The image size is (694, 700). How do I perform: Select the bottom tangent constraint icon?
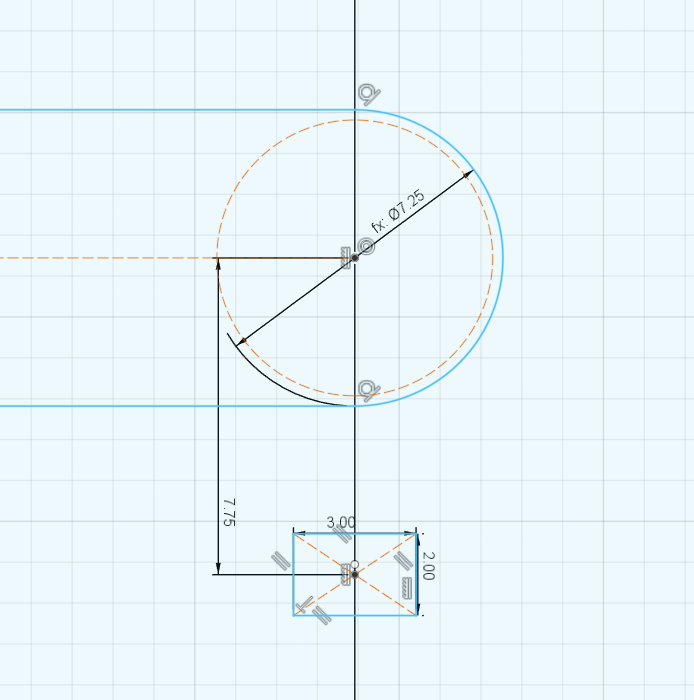(368, 389)
